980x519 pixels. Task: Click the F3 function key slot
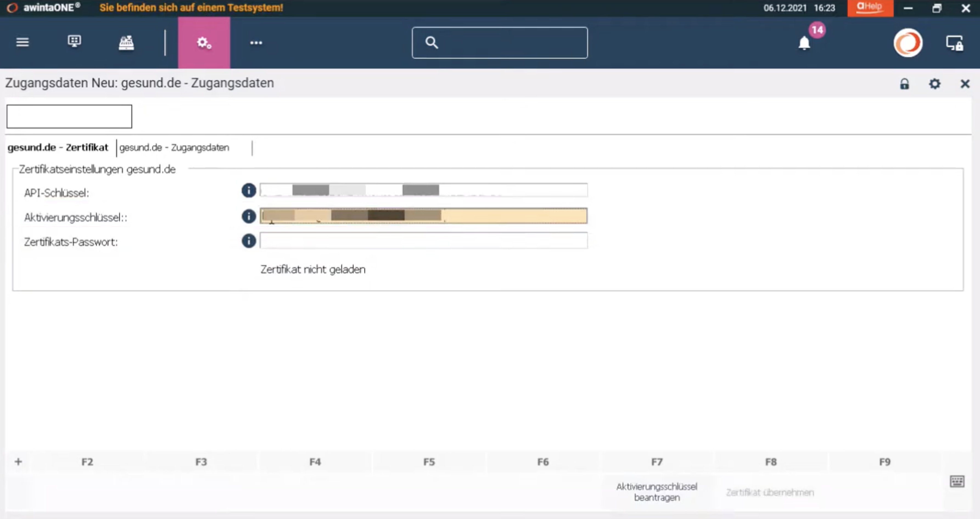(201, 462)
